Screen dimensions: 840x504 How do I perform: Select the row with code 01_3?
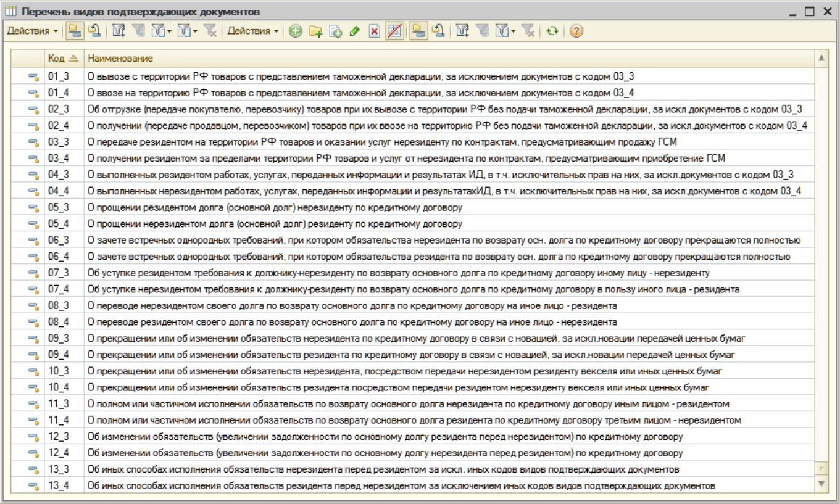[412, 76]
